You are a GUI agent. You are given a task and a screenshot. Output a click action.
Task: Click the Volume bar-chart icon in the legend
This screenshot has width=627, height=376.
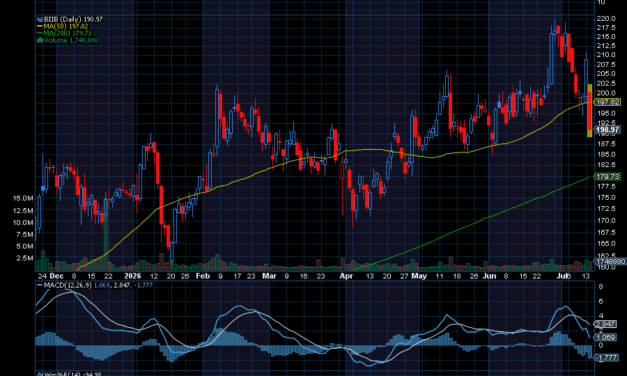pyautogui.click(x=40, y=40)
